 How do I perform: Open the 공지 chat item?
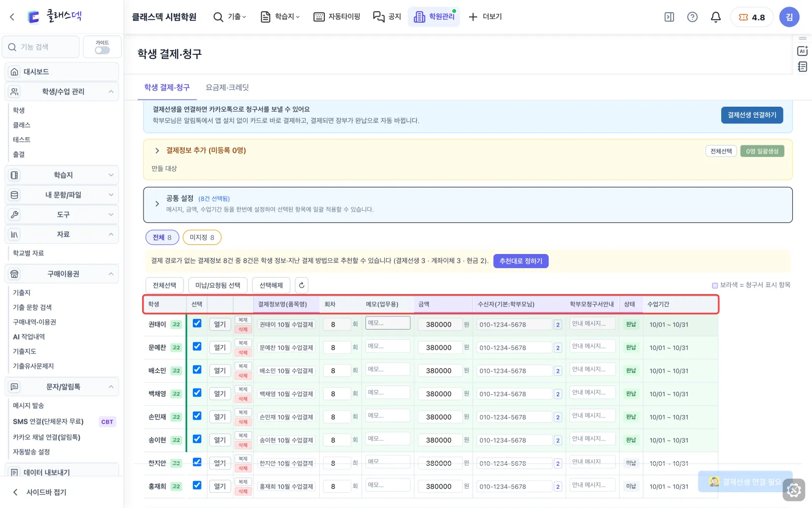tap(387, 17)
